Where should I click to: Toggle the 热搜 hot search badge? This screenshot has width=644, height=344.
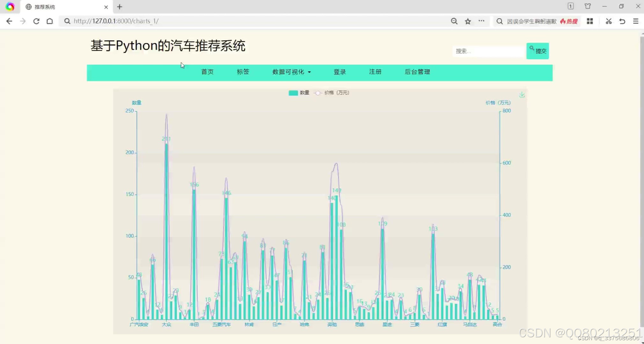(569, 21)
